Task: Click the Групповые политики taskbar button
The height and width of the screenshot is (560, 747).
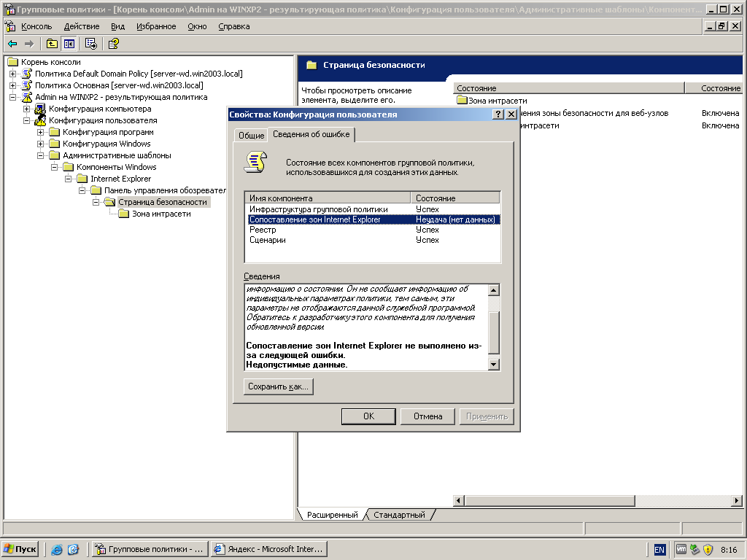Action: 150,549
